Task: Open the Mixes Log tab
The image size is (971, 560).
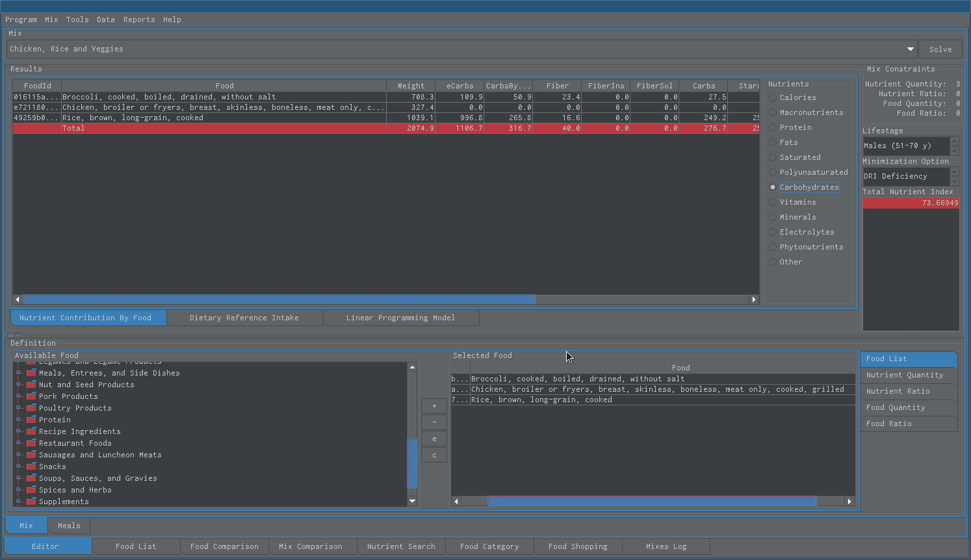Action: tap(666, 546)
